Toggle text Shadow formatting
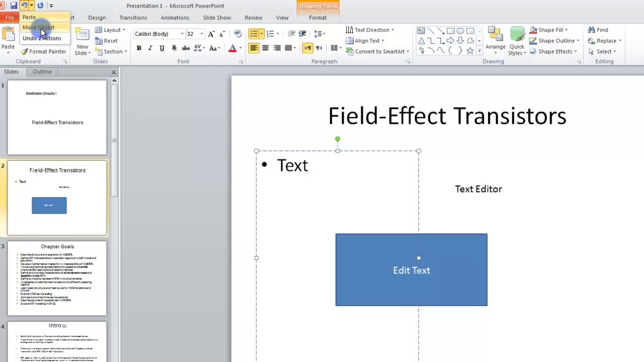Image resolution: width=644 pixels, height=362 pixels. pos(174,48)
